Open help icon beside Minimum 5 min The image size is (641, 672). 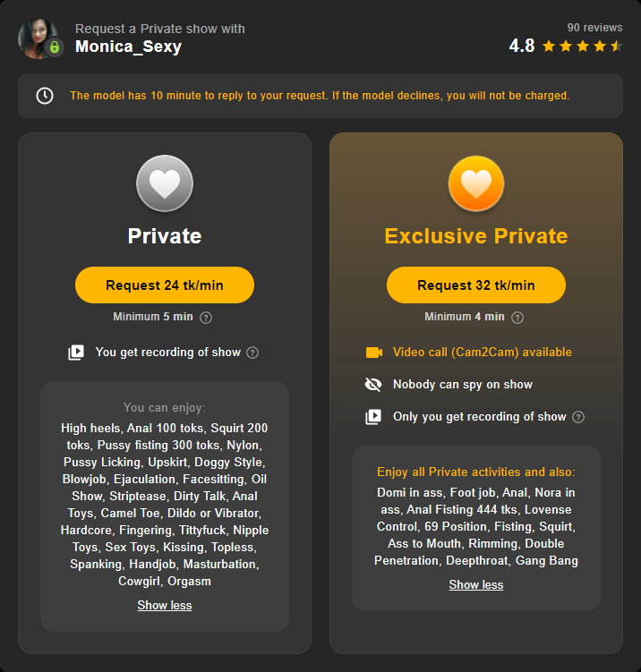pos(206,318)
